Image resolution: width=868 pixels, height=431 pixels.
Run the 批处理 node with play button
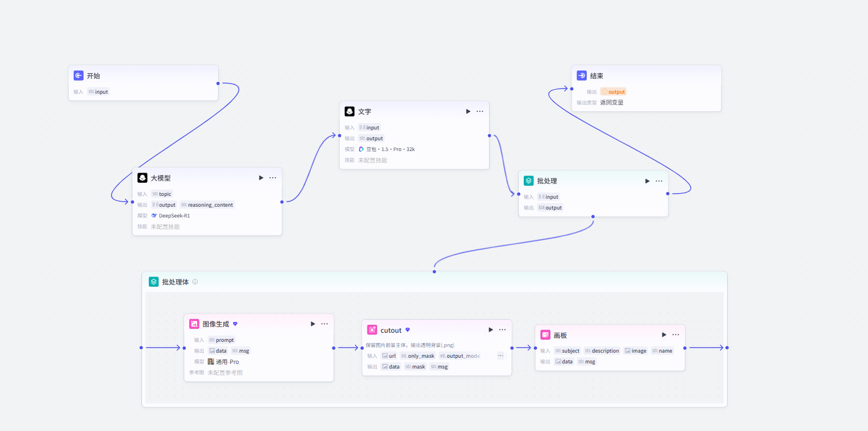click(x=647, y=181)
